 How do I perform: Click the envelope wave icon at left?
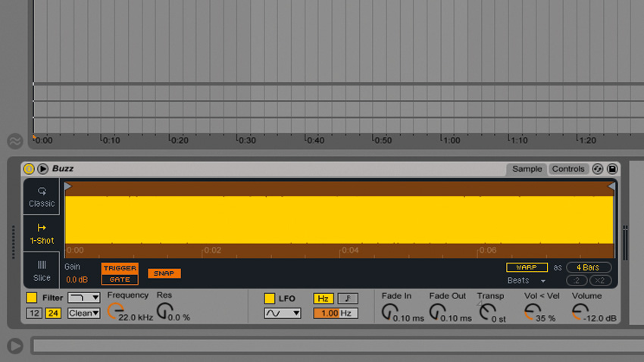[15, 141]
